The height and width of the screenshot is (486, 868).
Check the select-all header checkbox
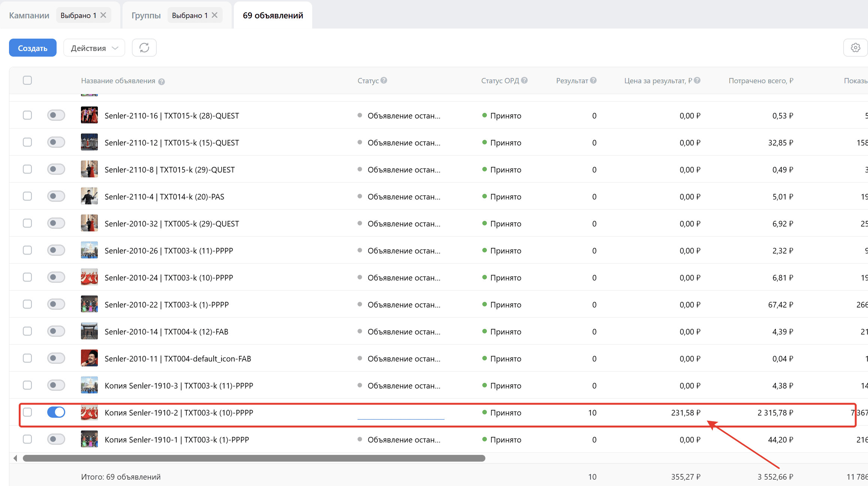pos(27,80)
